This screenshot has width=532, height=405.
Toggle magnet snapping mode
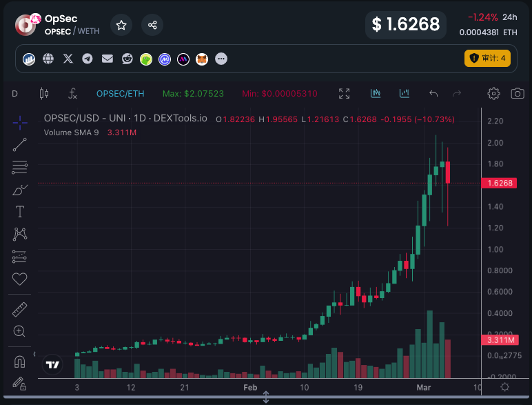[20, 362]
